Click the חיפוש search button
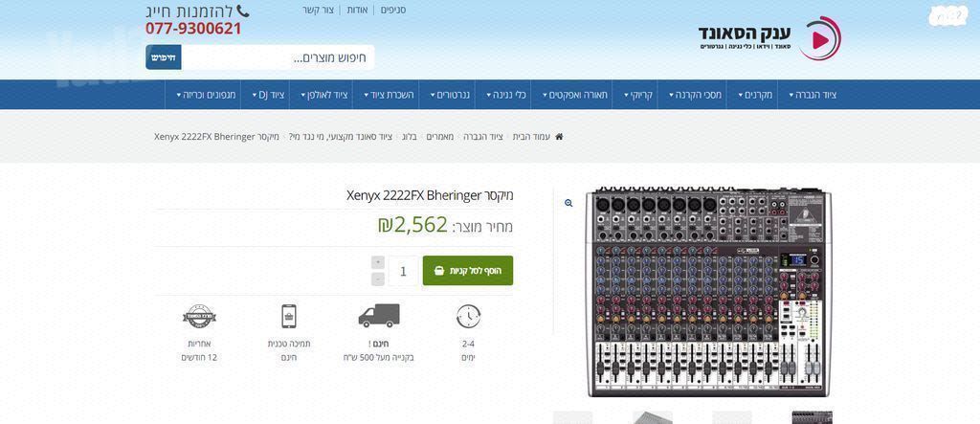Image resolution: width=980 pixels, height=424 pixels. (x=163, y=57)
